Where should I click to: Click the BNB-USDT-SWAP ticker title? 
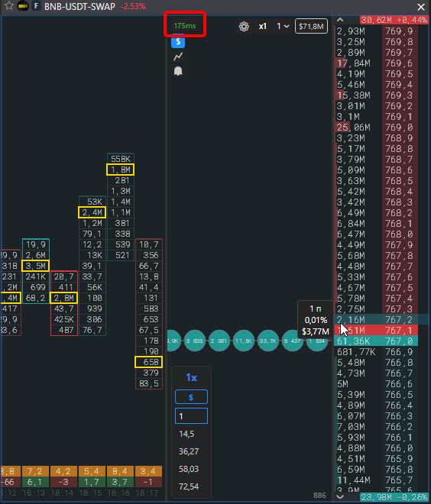click(x=79, y=6)
